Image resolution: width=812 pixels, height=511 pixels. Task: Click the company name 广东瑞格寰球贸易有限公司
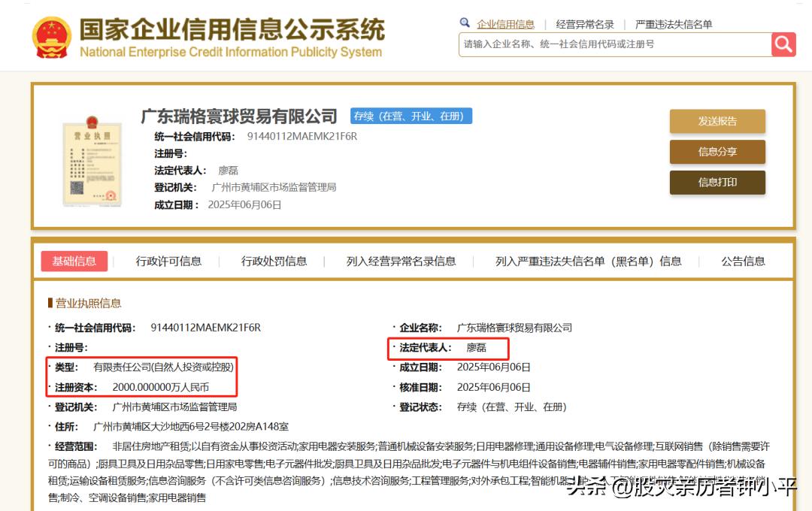[x=241, y=116]
